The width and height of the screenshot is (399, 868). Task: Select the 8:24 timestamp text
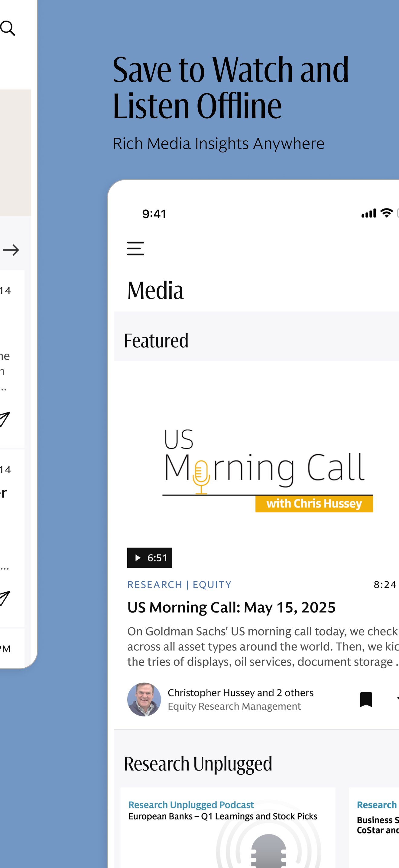point(385,584)
